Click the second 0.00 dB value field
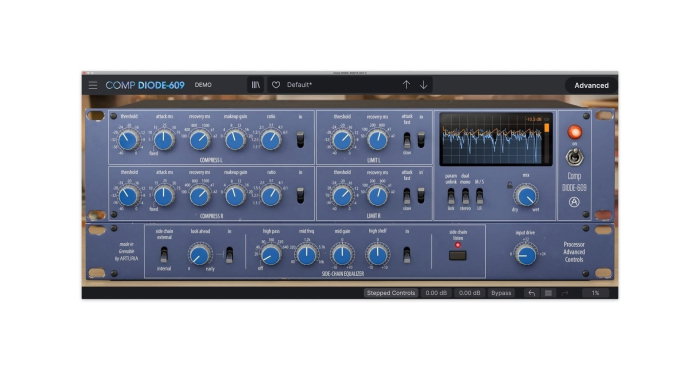 click(x=470, y=293)
